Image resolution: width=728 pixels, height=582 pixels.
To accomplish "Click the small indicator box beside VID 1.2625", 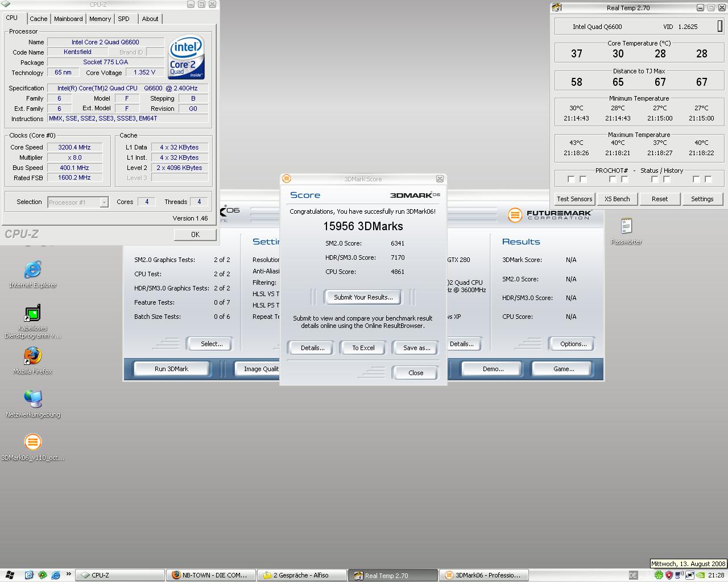I will [719, 26].
